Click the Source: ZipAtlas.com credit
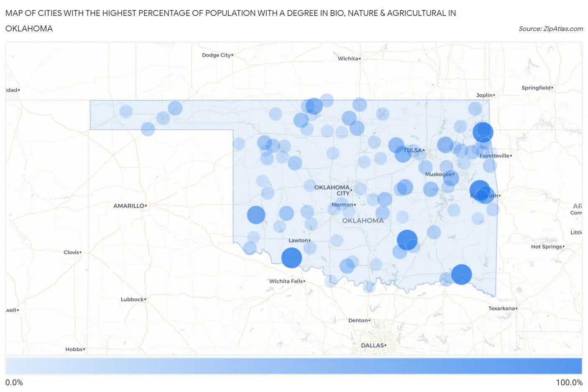The height and width of the screenshot is (392, 588). pyautogui.click(x=550, y=29)
